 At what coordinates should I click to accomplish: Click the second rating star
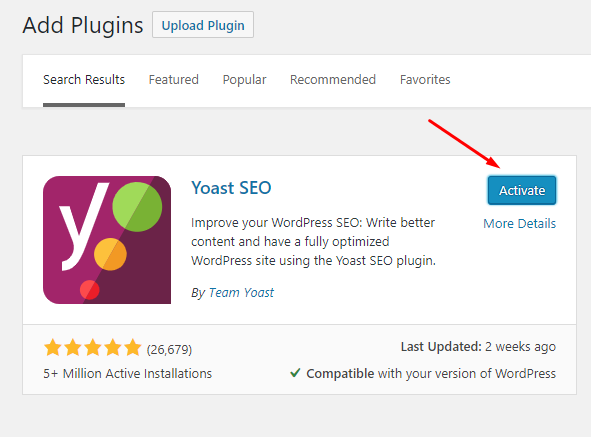pos(73,348)
